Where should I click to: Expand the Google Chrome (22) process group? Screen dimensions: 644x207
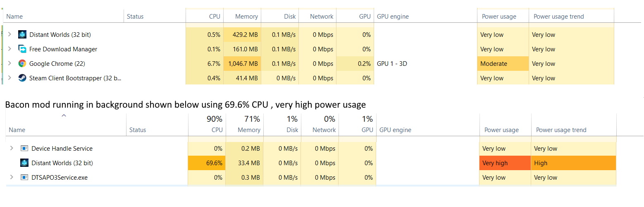(x=10, y=64)
